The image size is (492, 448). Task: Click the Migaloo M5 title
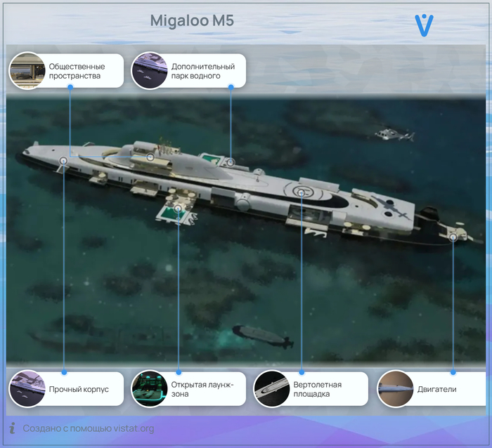click(x=192, y=21)
